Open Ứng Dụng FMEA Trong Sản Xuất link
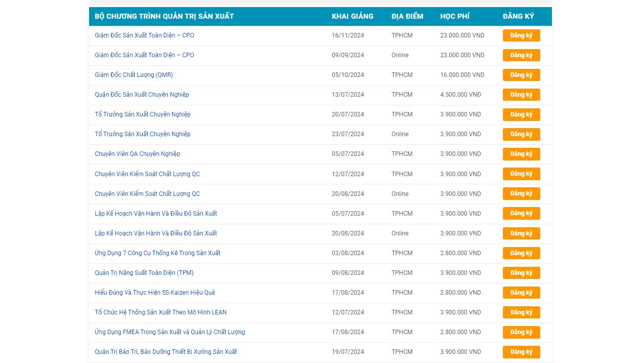644x363 pixels. pos(170,332)
